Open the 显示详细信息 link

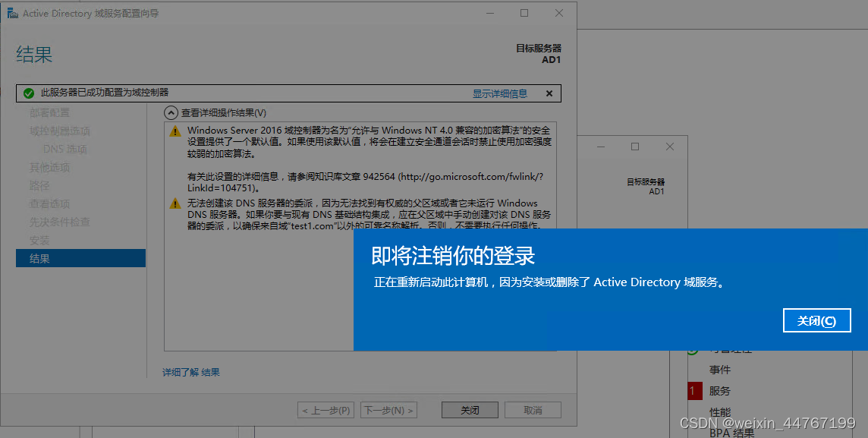tap(499, 93)
